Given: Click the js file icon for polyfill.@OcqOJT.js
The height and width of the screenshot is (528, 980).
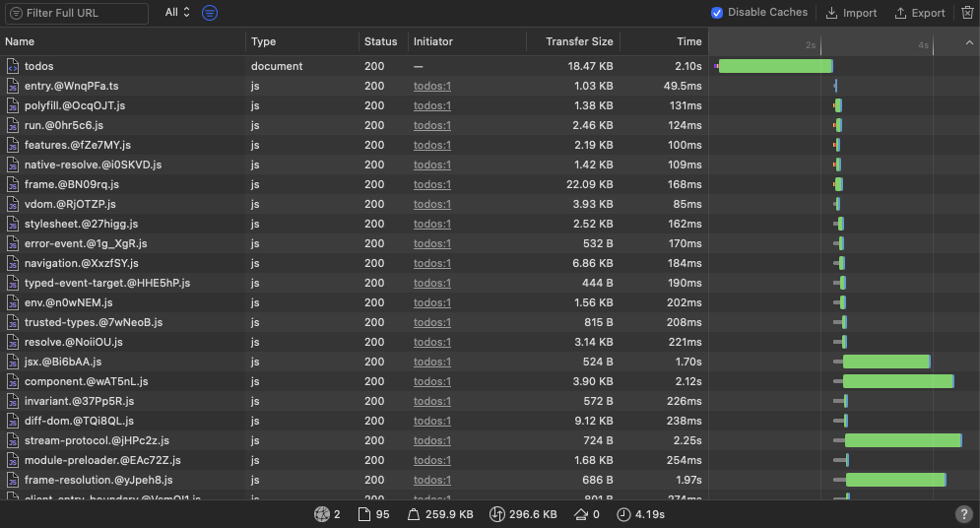Looking at the screenshot, I should pyautogui.click(x=13, y=105).
